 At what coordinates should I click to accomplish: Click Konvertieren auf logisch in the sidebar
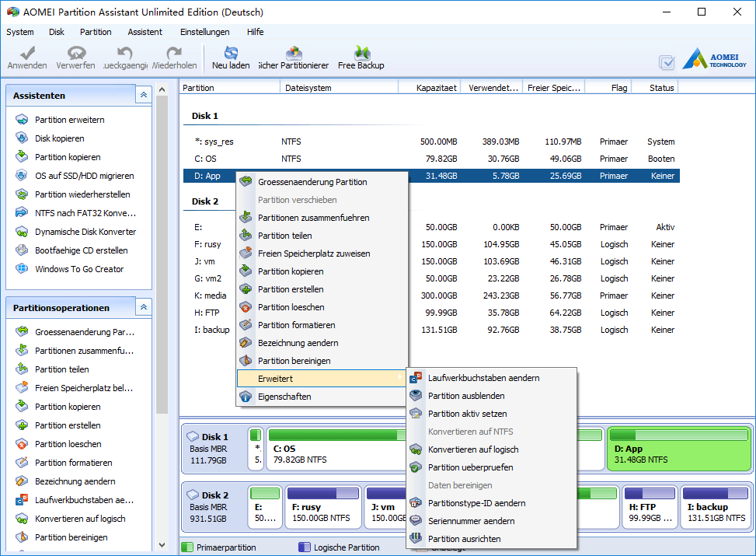80,519
